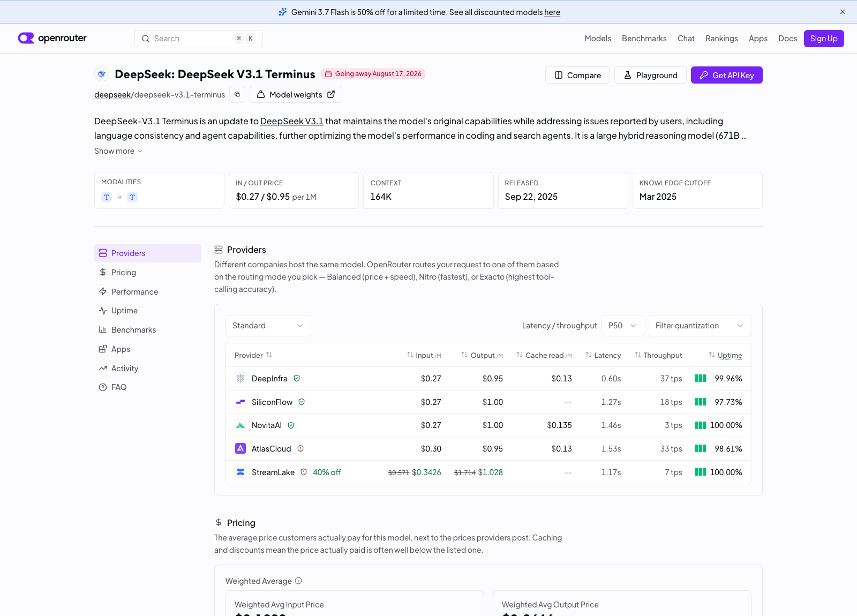Sort the table by Provider

pos(253,355)
